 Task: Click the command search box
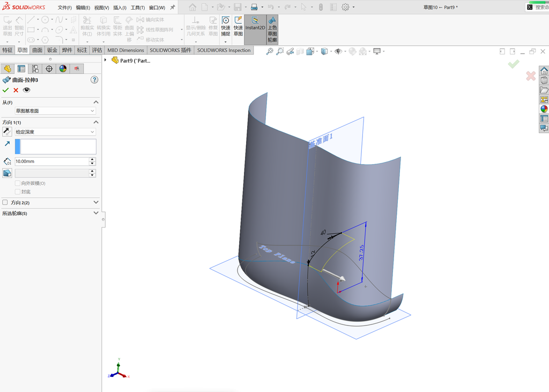tap(538, 7)
